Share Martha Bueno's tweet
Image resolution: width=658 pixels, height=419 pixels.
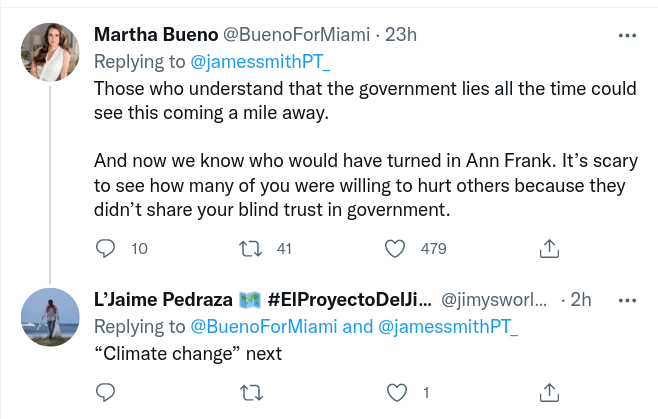[x=548, y=248]
